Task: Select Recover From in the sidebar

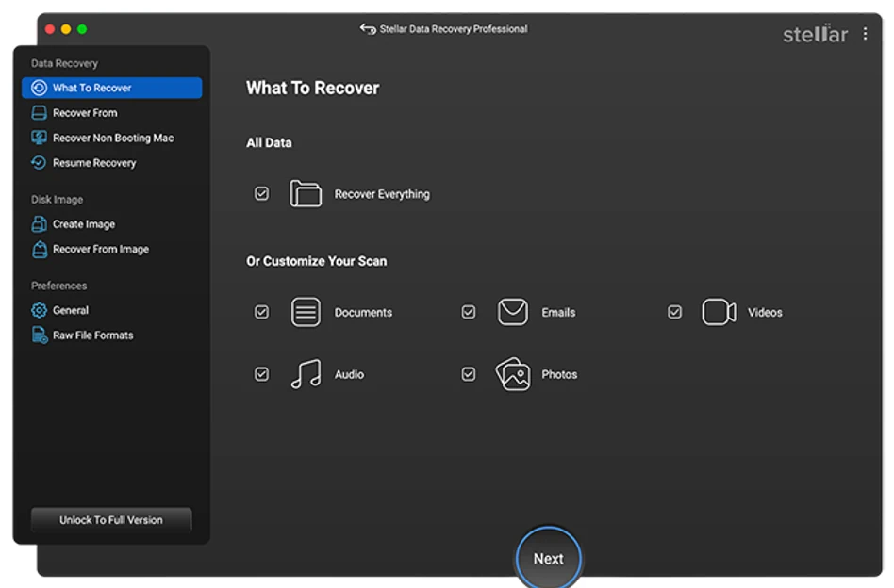Action: (x=85, y=113)
